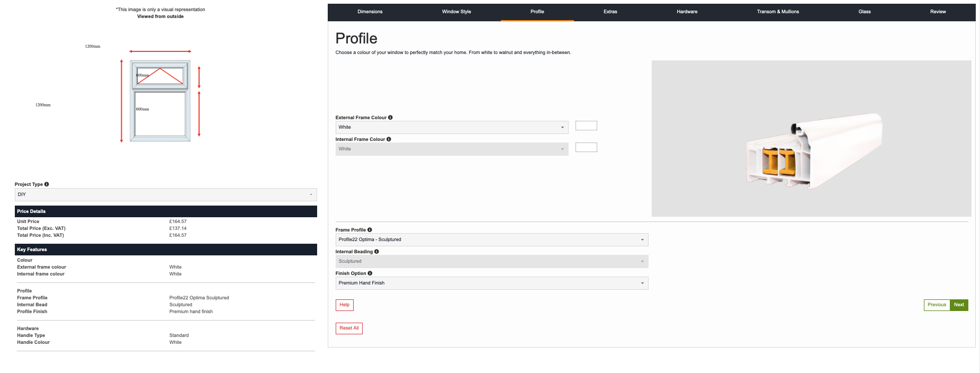Click info icon beside Project Type
980x373 pixels.
click(x=47, y=184)
